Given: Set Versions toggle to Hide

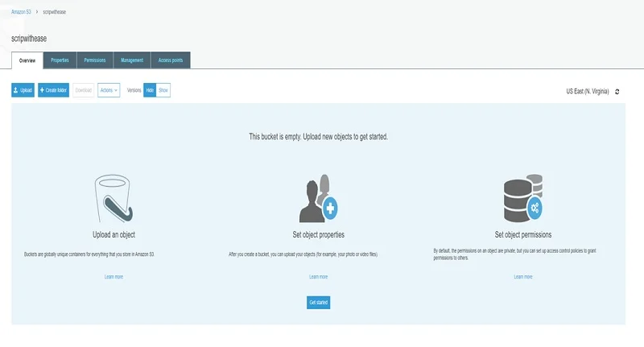Looking at the screenshot, I should pyautogui.click(x=150, y=90).
